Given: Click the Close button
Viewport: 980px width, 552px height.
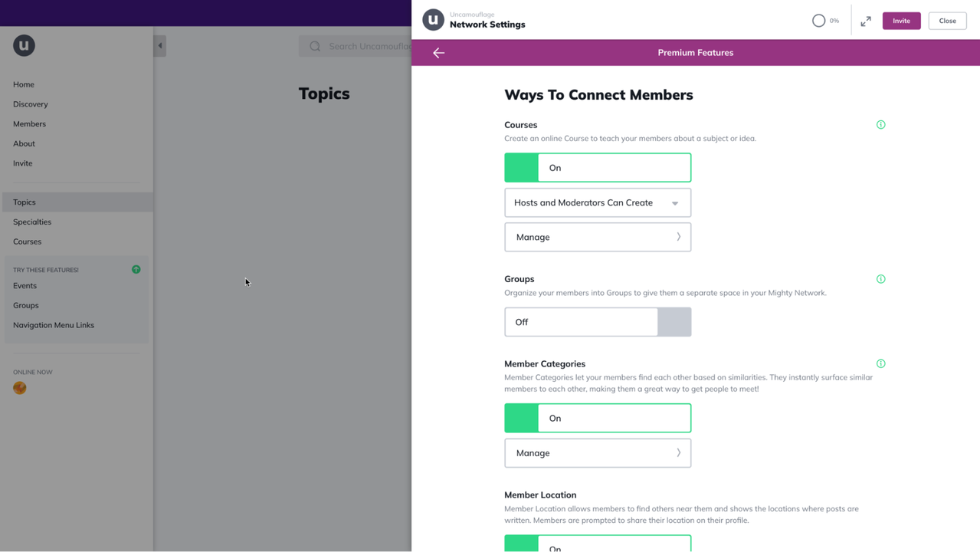Looking at the screenshot, I should tap(947, 21).
